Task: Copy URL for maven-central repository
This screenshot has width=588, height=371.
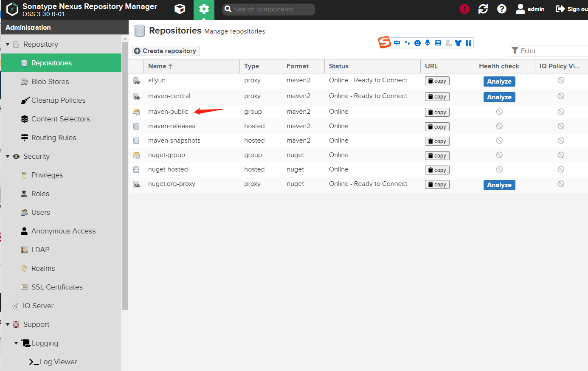Action: [x=437, y=97]
